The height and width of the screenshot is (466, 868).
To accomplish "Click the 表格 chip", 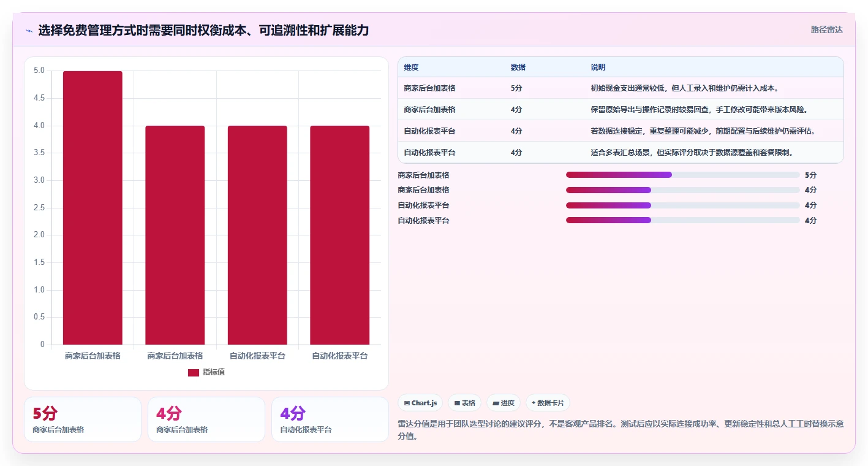I will coord(465,403).
